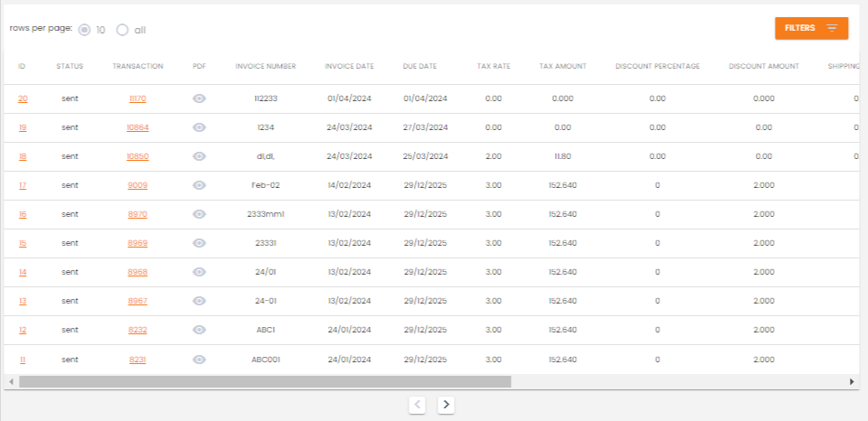Open invoice ID 14
Screen dimensions: 868x421
click(x=23, y=272)
